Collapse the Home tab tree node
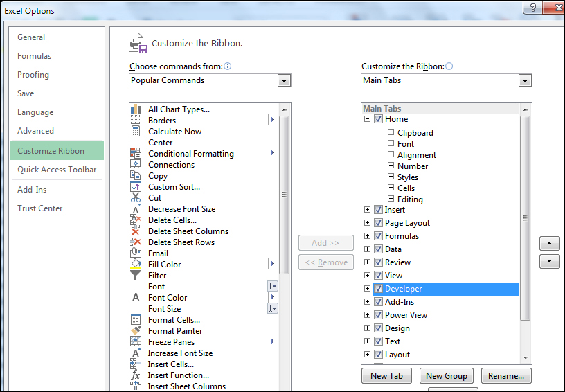This screenshot has width=565, height=392. (368, 119)
